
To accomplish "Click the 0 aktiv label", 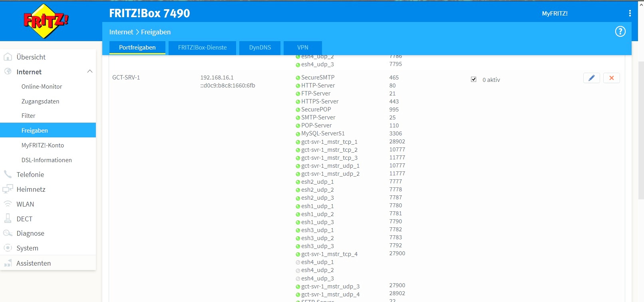I will pos(491,80).
